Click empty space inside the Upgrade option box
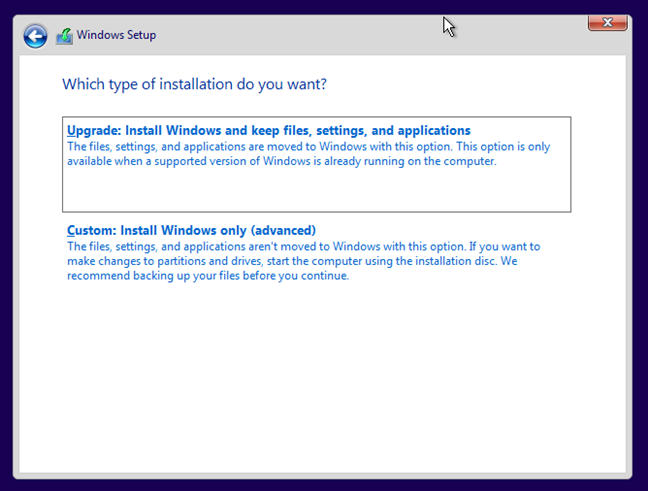This screenshot has width=648, height=491. coord(316,190)
